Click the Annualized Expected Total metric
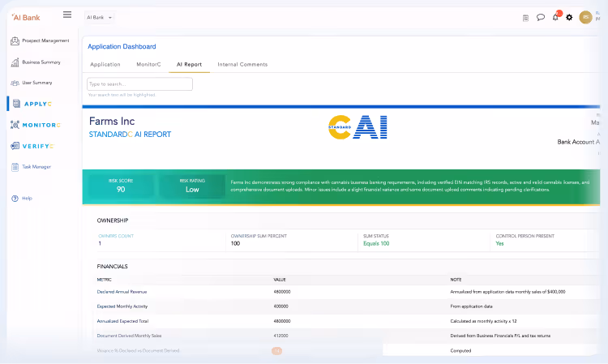Image resolution: width=608 pixels, height=364 pixels. 122,321
